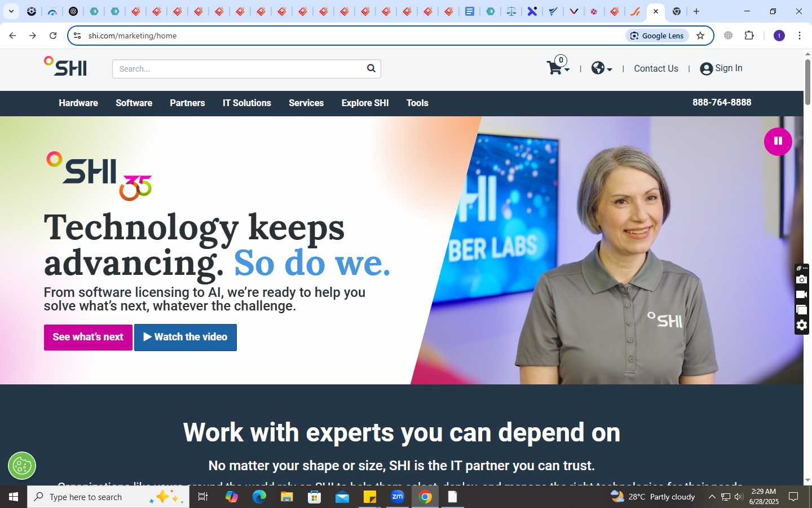
Task: Open a new browser tab
Action: 696,11
